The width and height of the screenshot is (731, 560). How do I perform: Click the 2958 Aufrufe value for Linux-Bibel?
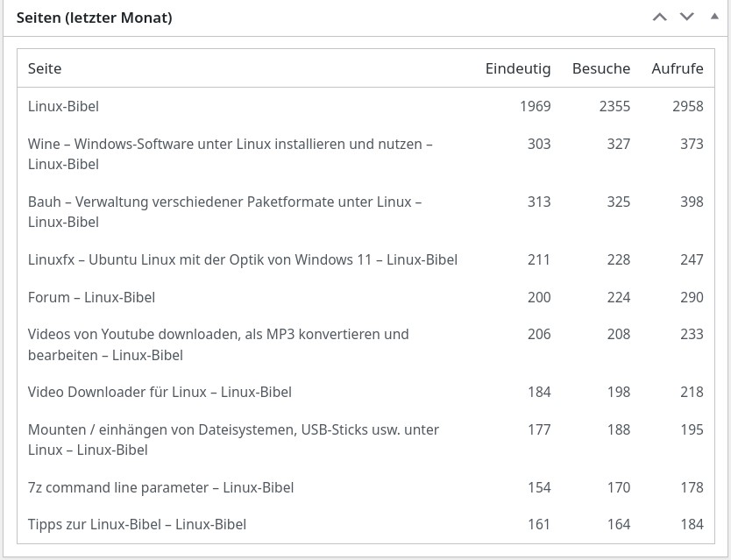(688, 106)
